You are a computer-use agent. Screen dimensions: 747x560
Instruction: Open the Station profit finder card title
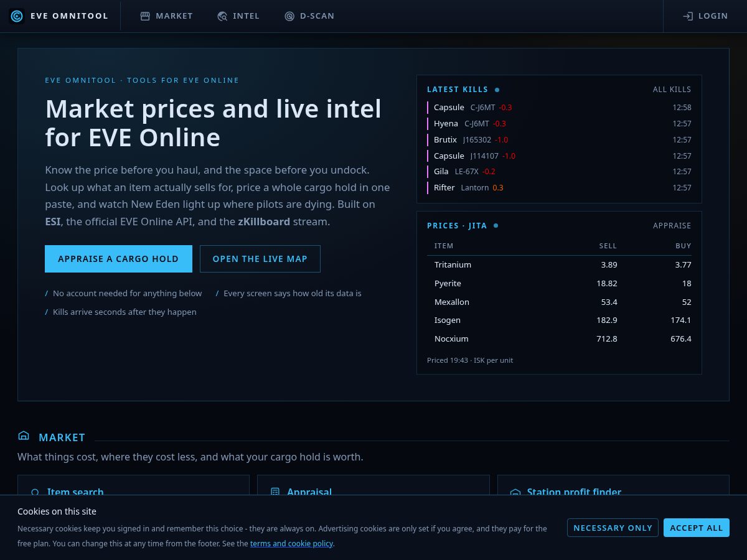coord(574,492)
